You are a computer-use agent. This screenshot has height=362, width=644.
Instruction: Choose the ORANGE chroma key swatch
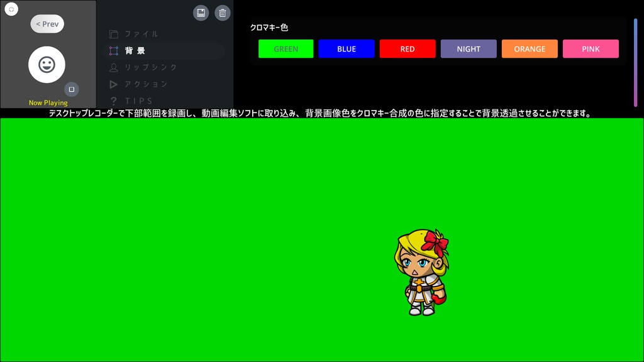point(530,48)
